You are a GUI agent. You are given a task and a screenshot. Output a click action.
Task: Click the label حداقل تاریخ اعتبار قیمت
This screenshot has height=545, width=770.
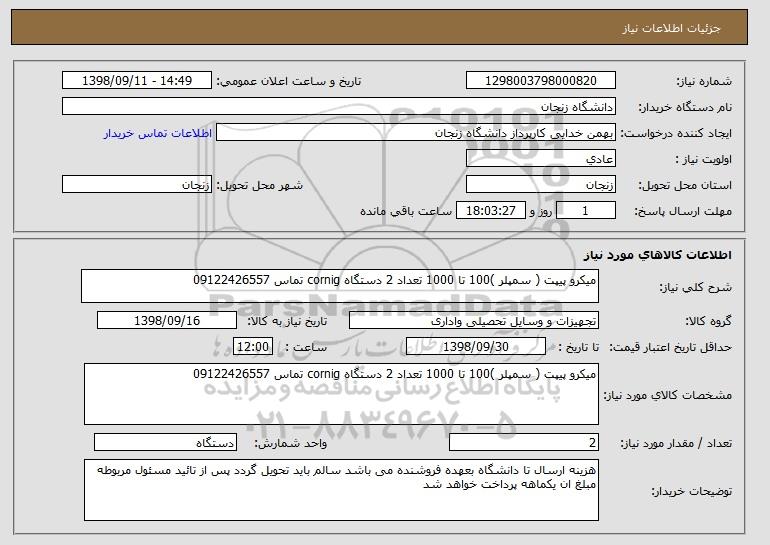click(x=671, y=347)
